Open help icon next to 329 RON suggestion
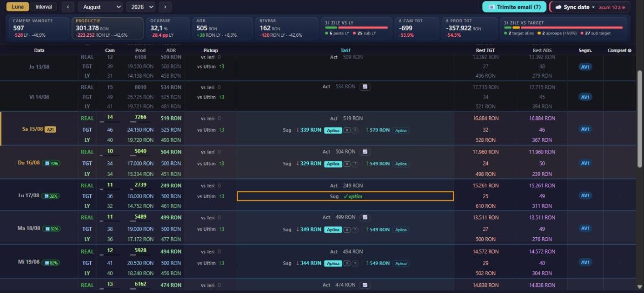Viewport: 644px width, 293px height. pyautogui.click(x=355, y=164)
